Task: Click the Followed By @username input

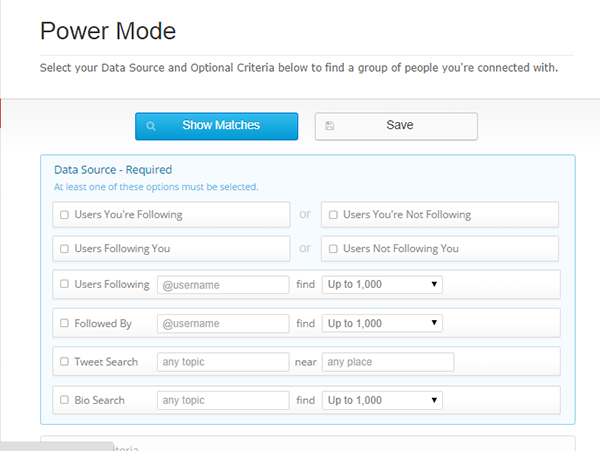Action: click(x=222, y=324)
